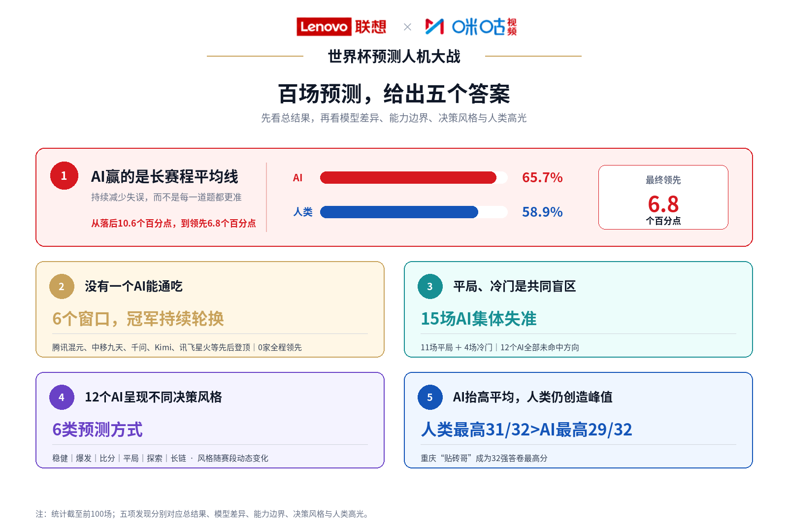This screenshot has height=532, width=788.
Task: Select the teal number 3 circle
Action: pos(430,287)
